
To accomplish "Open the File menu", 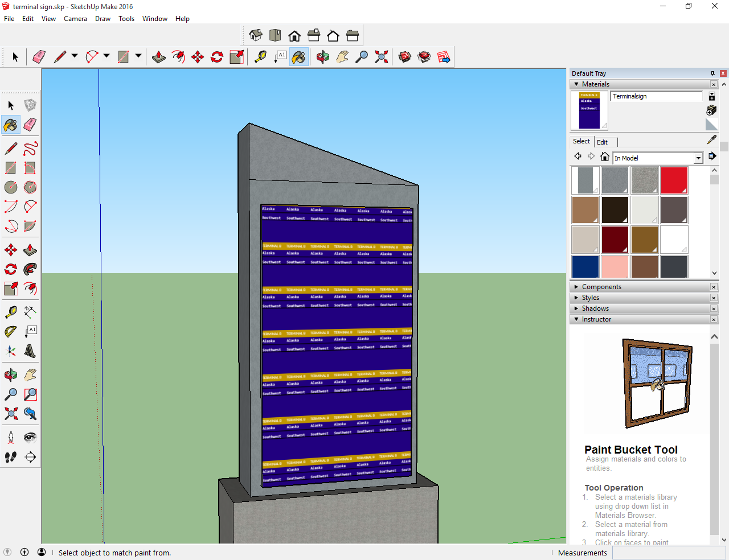I will tap(9, 19).
